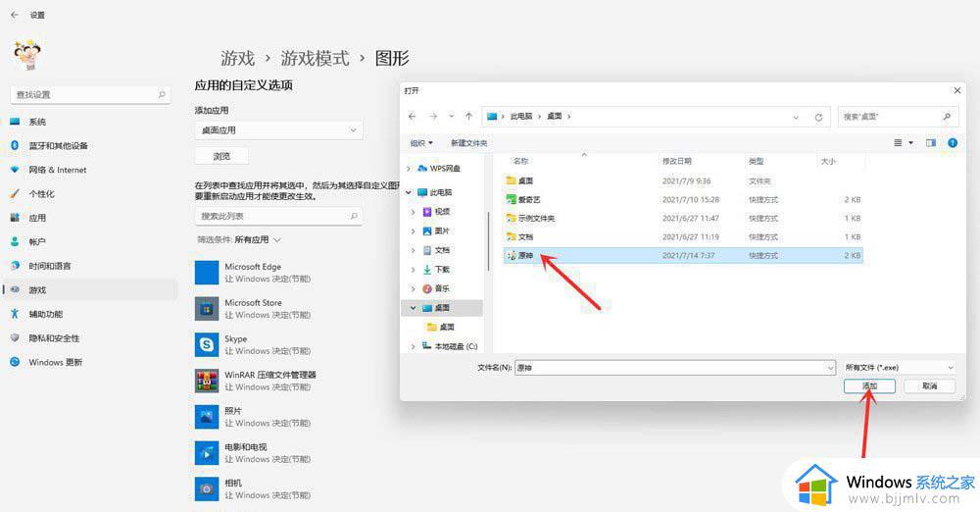The width and height of the screenshot is (980, 512).
Task: Select the 示例文件夹 shortcut in file list
Action: pos(684,219)
